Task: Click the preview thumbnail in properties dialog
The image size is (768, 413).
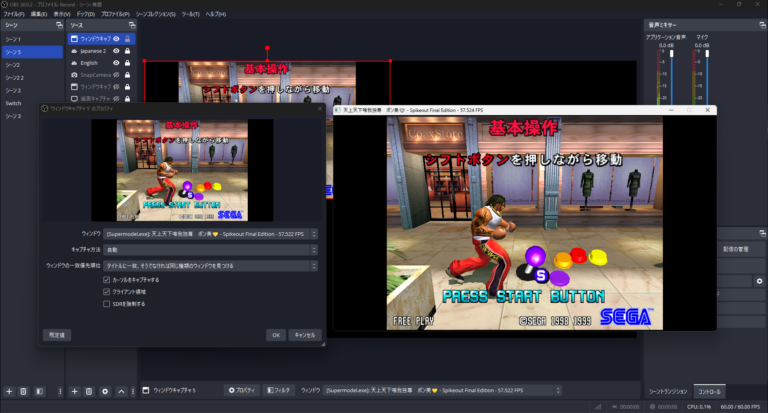Action: coord(182,170)
